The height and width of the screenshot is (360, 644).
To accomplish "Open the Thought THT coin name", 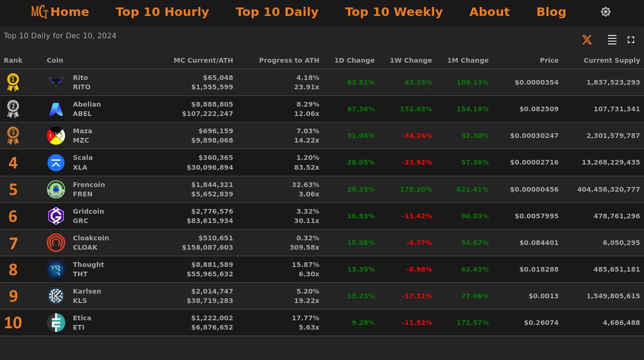I will point(89,269).
